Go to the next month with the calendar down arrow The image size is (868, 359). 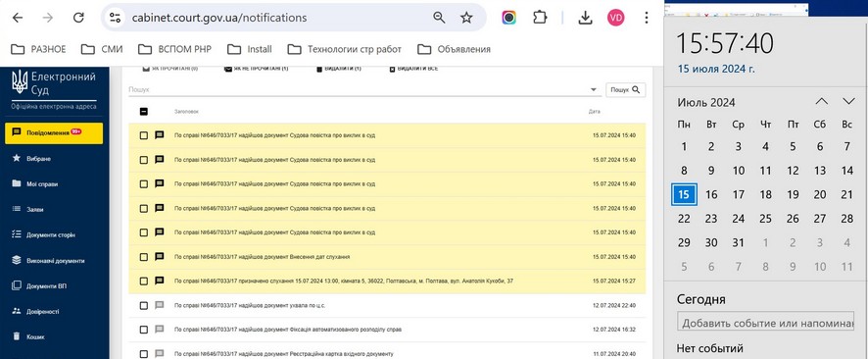pos(848,101)
